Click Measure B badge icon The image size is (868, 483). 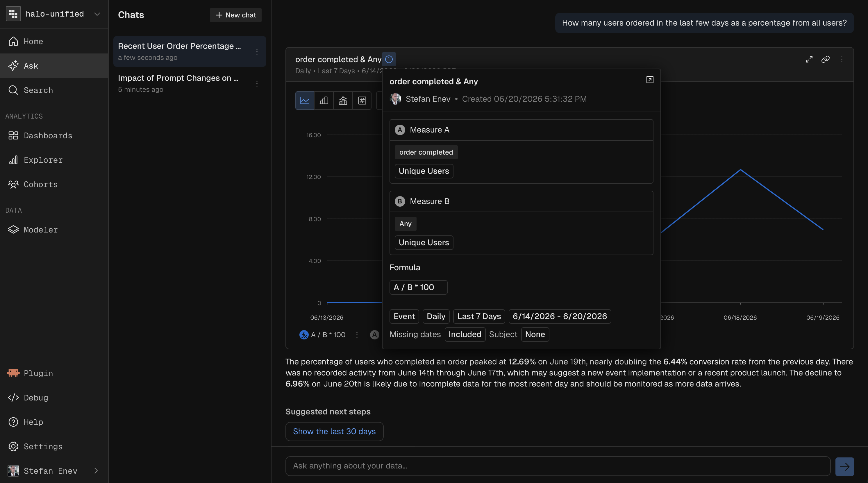click(400, 201)
